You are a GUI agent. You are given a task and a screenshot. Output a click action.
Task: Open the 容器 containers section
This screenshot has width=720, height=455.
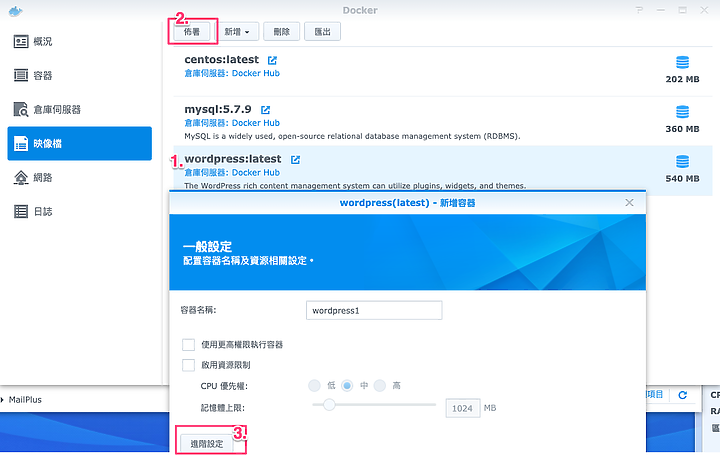[79, 76]
